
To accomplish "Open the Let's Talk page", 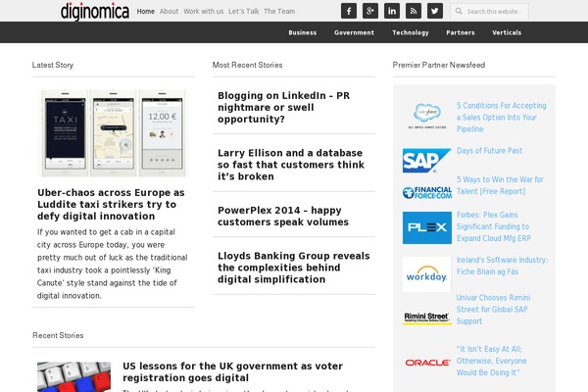I will (x=244, y=11).
